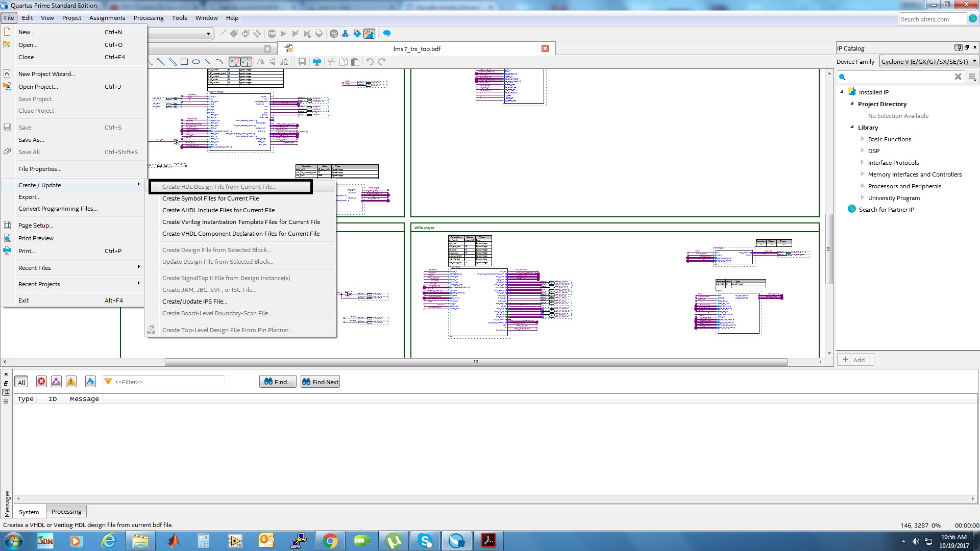This screenshot has width=980, height=551.
Task: Click the flip horizontal icon
Action: (261, 62)
